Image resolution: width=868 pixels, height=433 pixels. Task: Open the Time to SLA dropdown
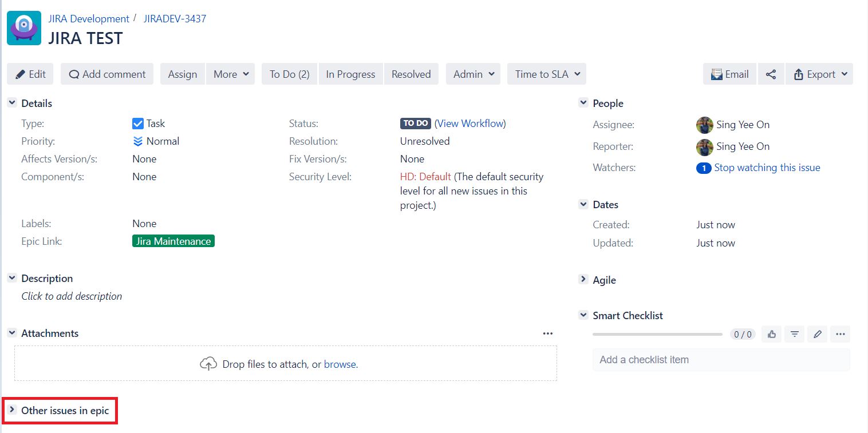tap(547, 74)
